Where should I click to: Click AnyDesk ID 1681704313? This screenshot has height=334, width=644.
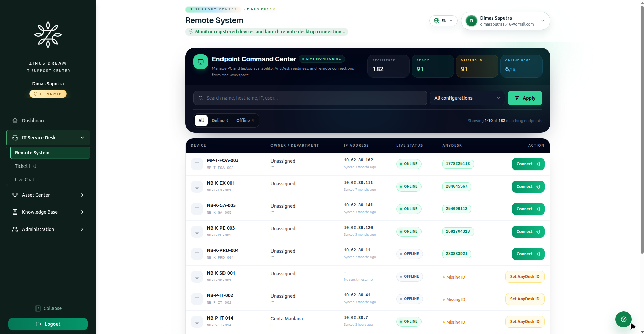(x=458, y=231)
